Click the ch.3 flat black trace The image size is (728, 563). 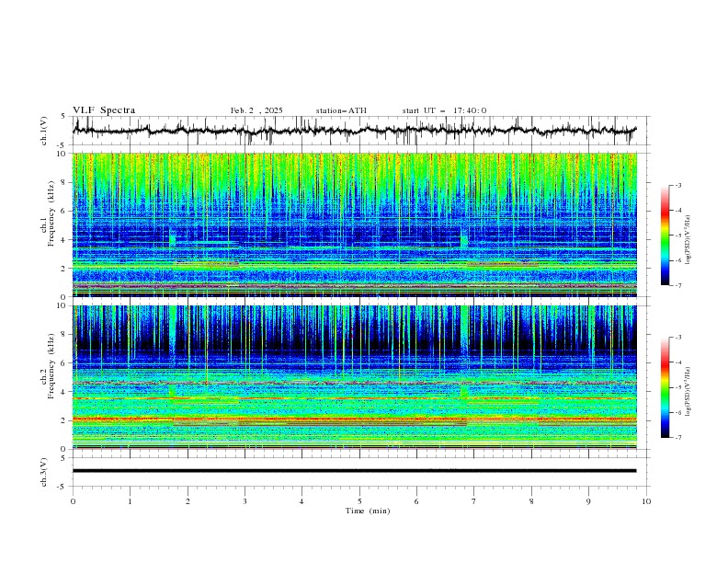pyautogui.click(x=354, y=471)
